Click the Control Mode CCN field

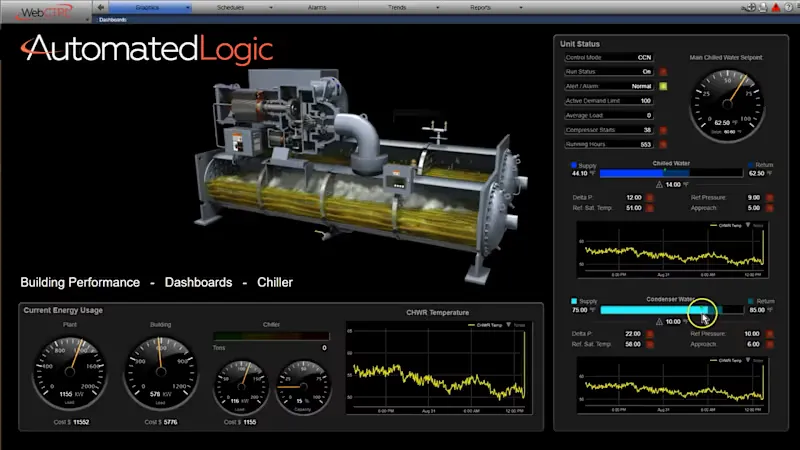point(609,58)
